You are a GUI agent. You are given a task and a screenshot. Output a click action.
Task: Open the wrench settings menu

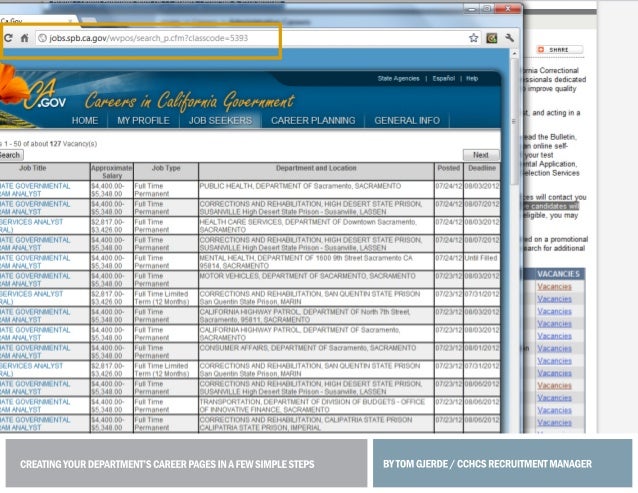point(509,38)
